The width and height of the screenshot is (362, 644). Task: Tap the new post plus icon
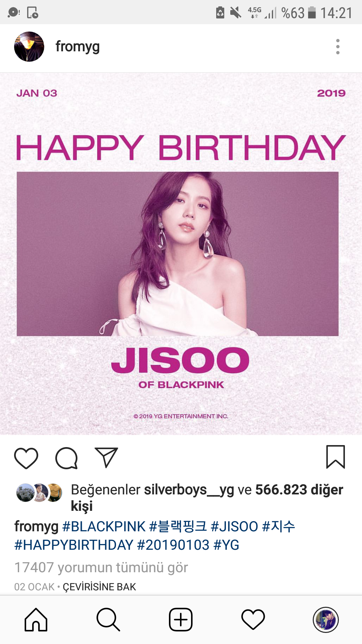(x=181, y=620)
